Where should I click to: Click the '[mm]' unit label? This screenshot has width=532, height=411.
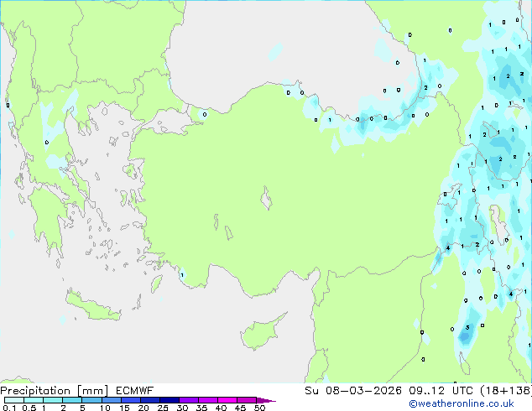click(x=93, y=391)
